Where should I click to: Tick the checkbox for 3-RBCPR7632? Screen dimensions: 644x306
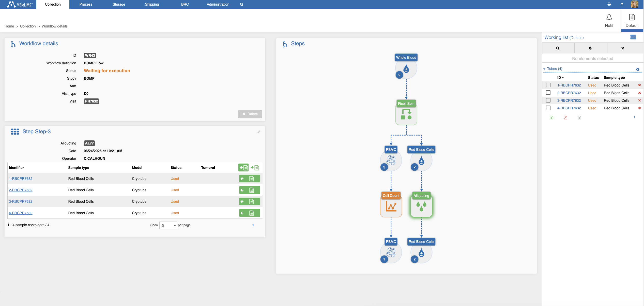click(x=548, y=100)
